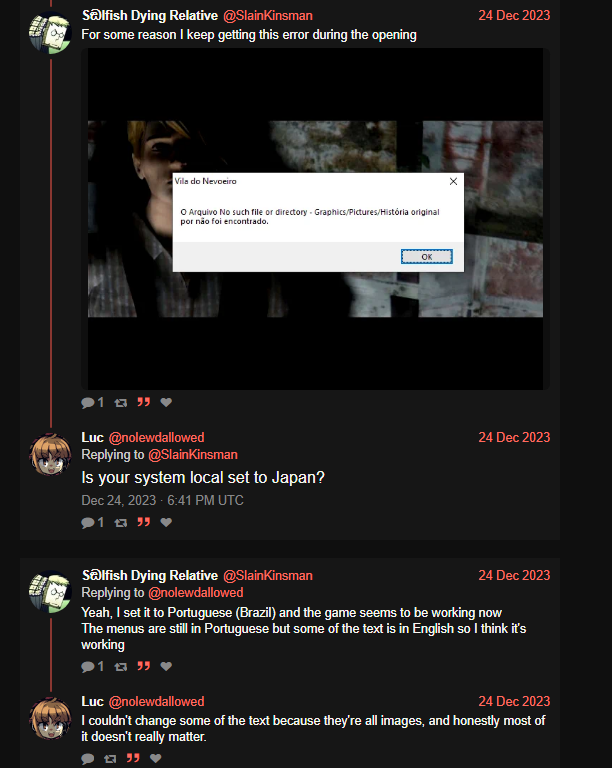Retweet the Portuguese (Brazil) tweet
Image resolution: width=612 pixels, height=768 pixels.
[120, 666]
